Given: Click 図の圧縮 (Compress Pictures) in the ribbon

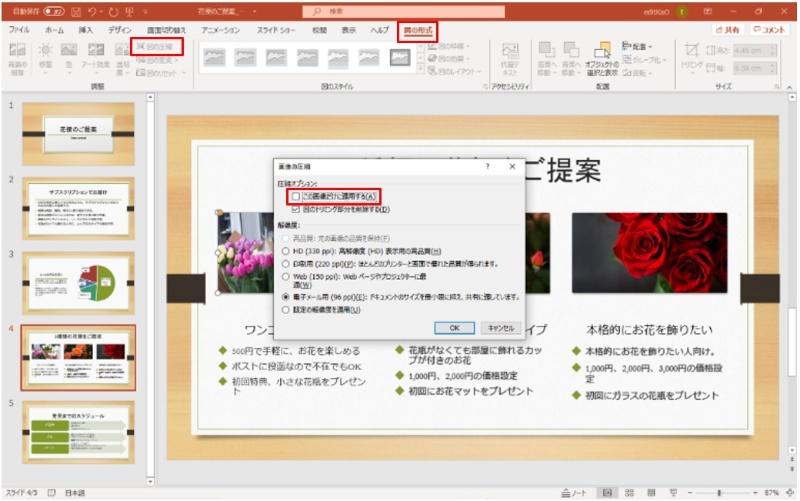Looking at the screenshot, I should click(156, 47).
